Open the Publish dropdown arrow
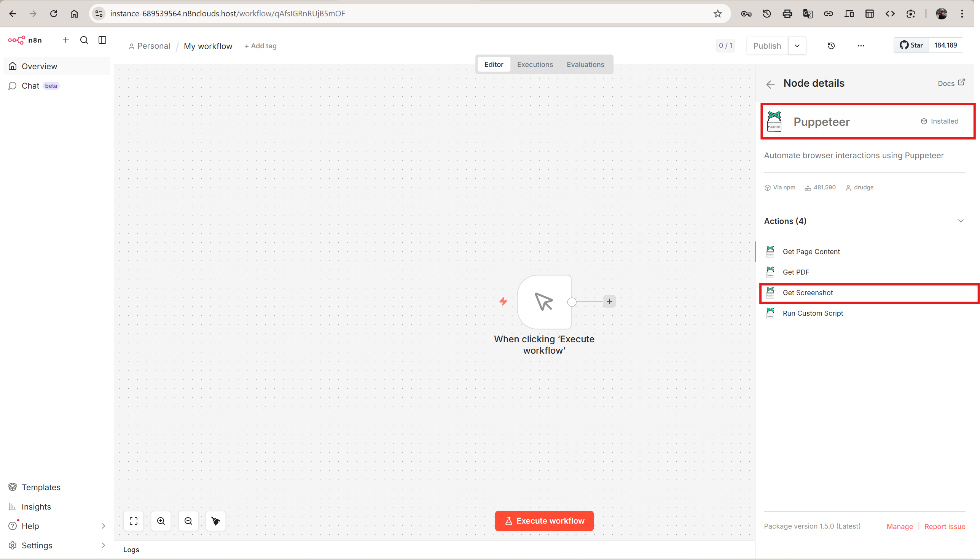The width and height of the screenshot is (980, 559). point(797,46)
